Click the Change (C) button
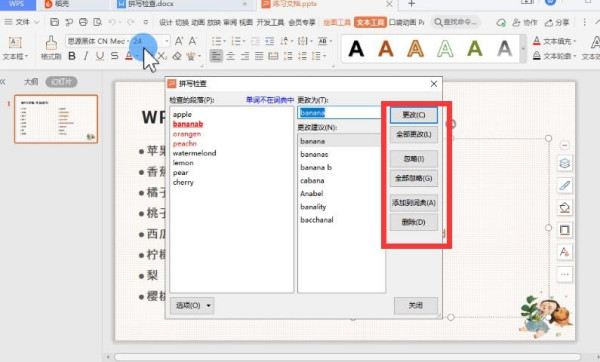Image resolution: width=600 pixels, height=362 pixels. (414, 115)
